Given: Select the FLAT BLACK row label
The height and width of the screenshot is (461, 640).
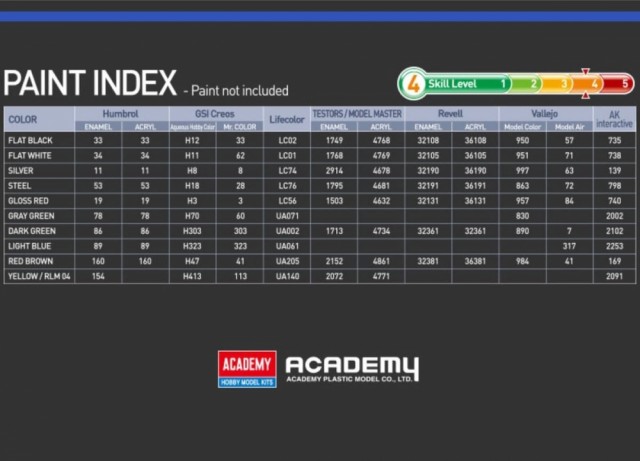Looking at the screenshot, I should tap(31, 140).
